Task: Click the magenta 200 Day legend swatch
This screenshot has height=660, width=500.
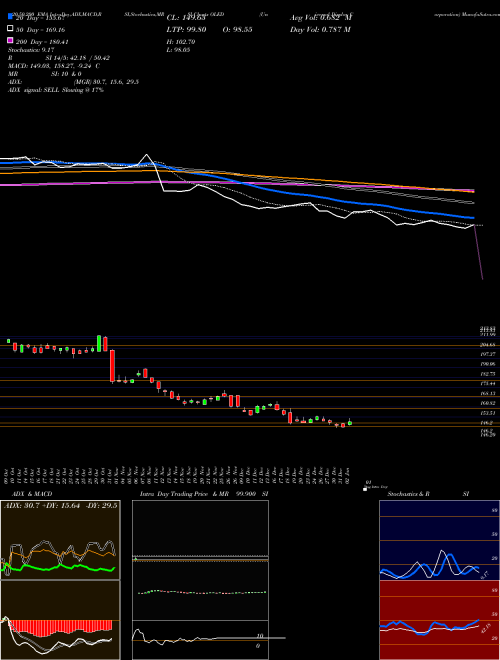Action: pyautogui.click(x=10, y=41)
